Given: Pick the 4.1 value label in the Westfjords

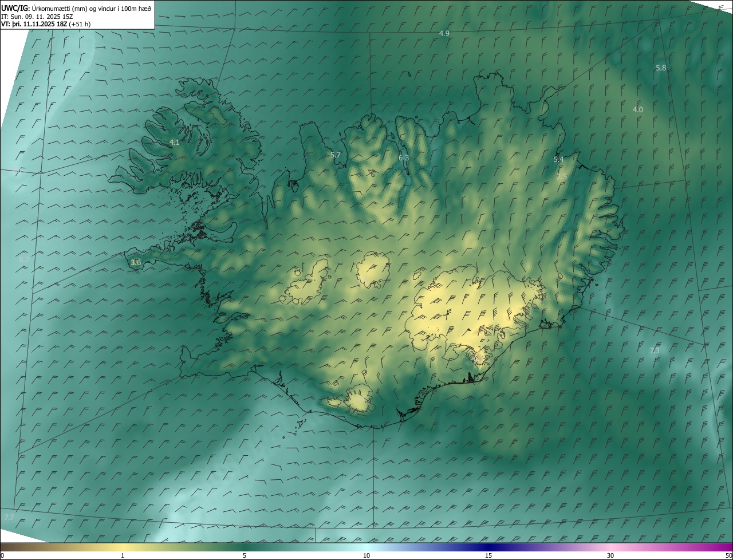Looking at the screenshot, I should tap(175, 143).
